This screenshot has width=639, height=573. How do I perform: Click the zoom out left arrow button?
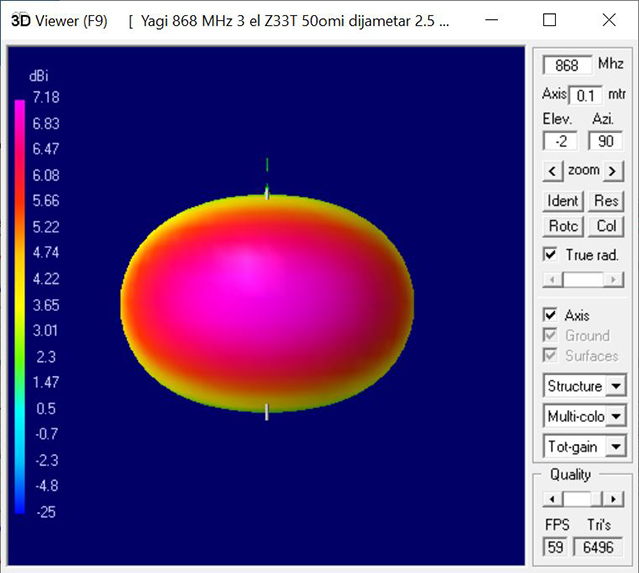(551, 171)
